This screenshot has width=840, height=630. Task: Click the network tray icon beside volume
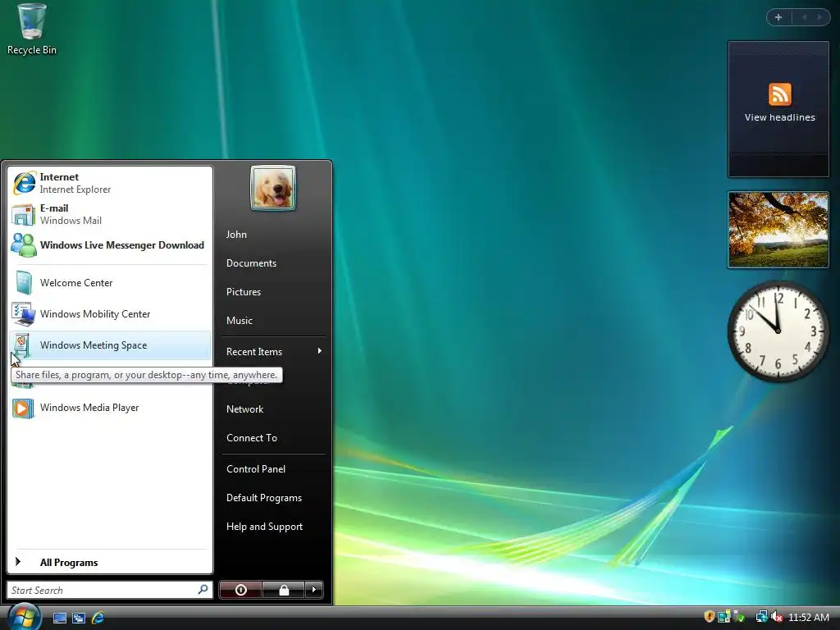(x=761, y=617)
